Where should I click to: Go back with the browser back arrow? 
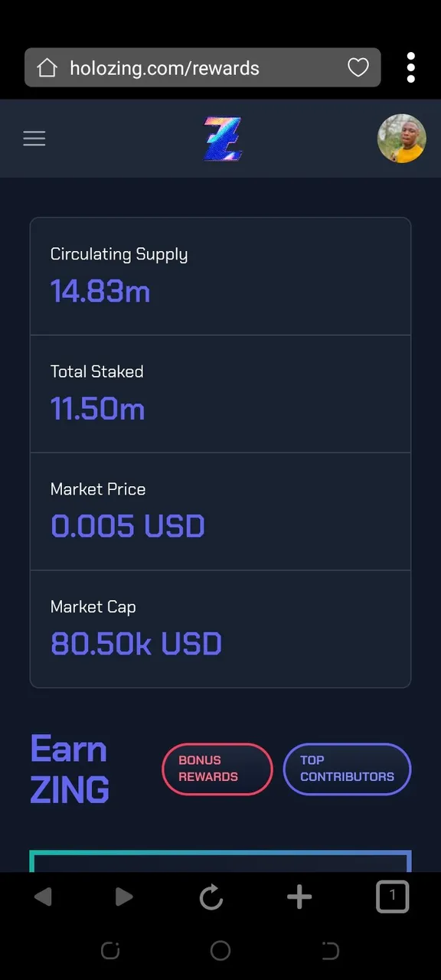click(x=43, y=897)
